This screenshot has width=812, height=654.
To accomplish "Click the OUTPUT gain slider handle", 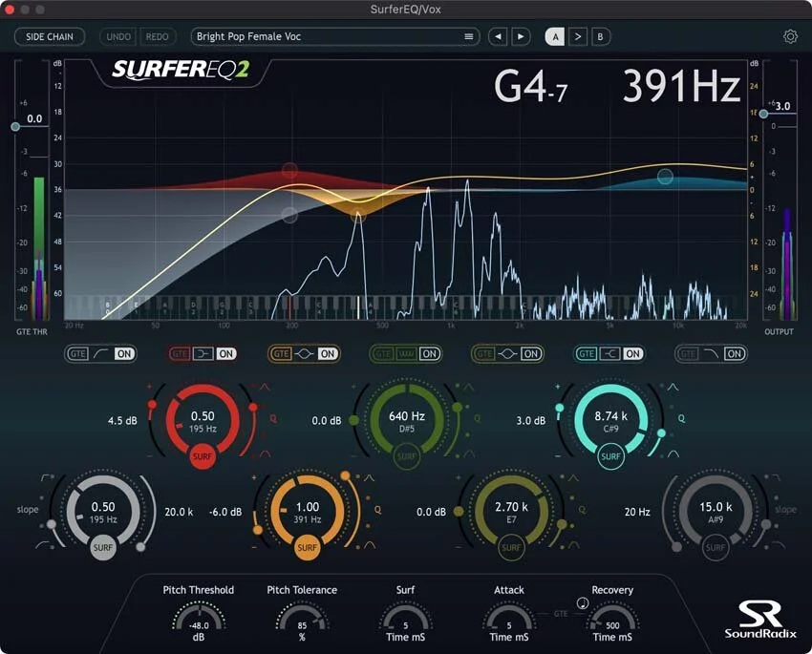I will (763, 114).
